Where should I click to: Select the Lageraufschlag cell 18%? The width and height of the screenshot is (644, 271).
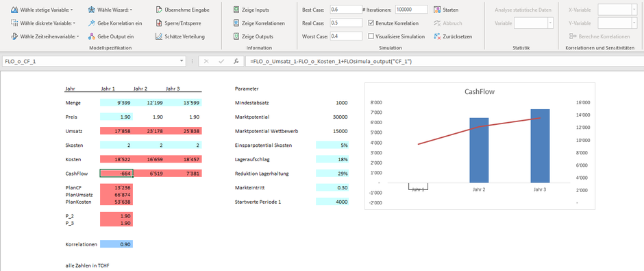[332, 159]
